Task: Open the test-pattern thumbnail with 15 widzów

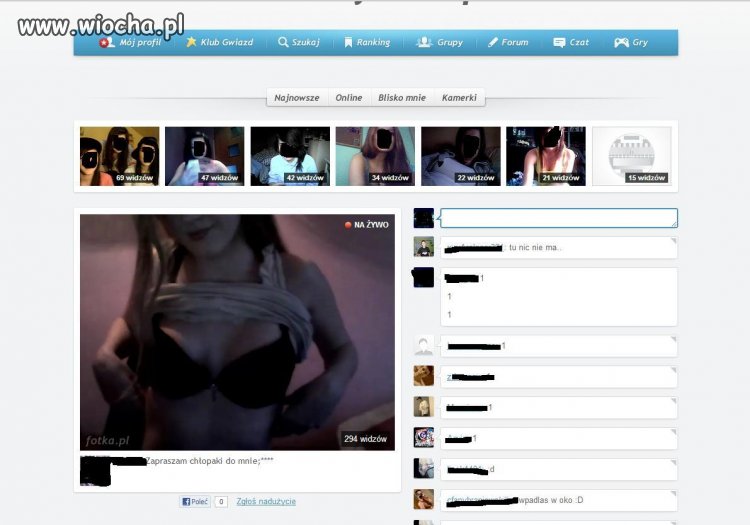Action: [x=632, y=156]
